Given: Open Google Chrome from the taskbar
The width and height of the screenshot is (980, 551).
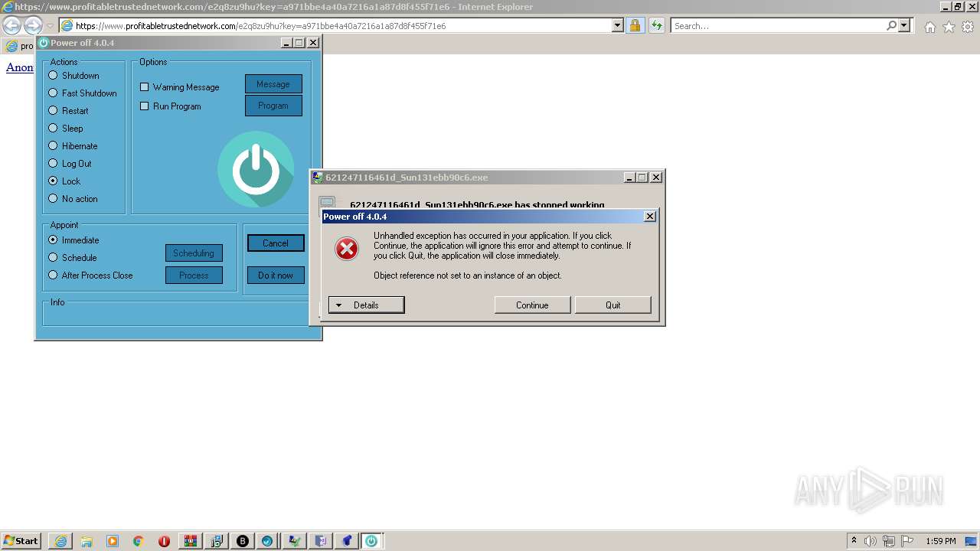Looking at the screenshot, I should coord(139,541).
